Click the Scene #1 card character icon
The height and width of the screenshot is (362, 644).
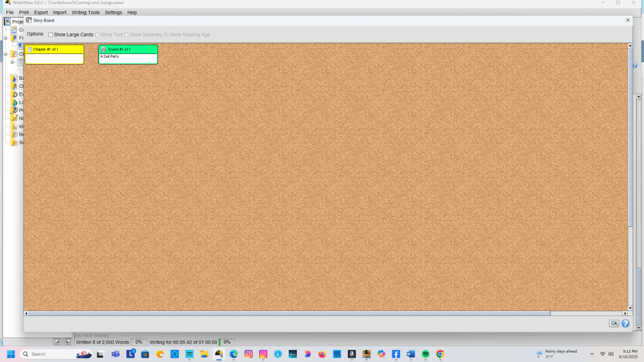tap(104, 49)
